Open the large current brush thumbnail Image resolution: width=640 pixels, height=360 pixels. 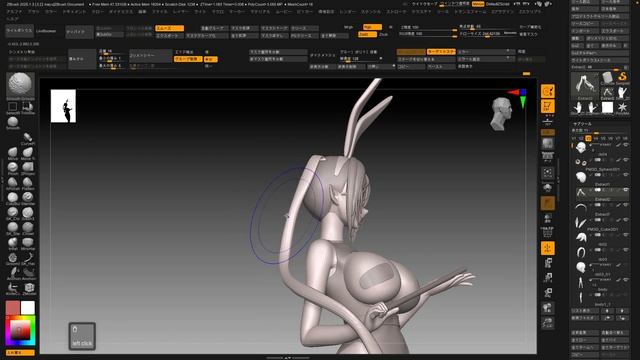pos(20,85)
